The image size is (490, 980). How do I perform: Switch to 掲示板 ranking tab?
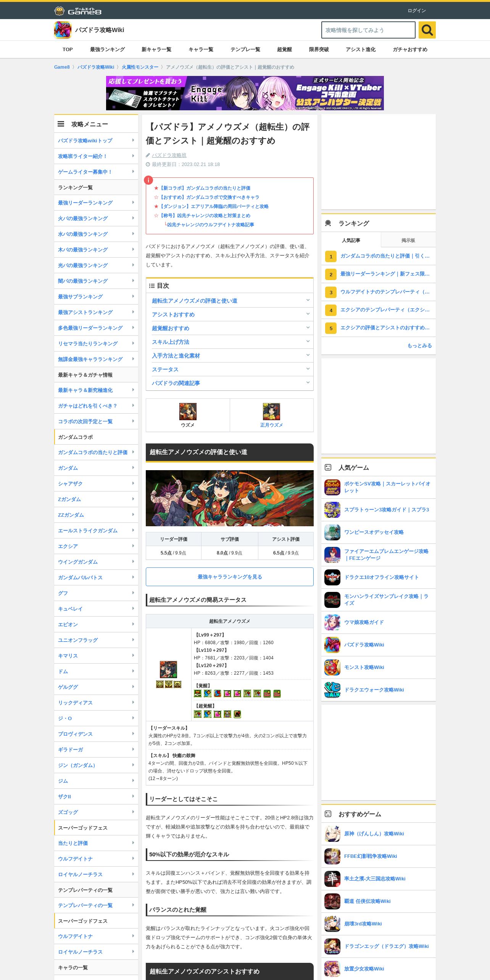[408, 240]
